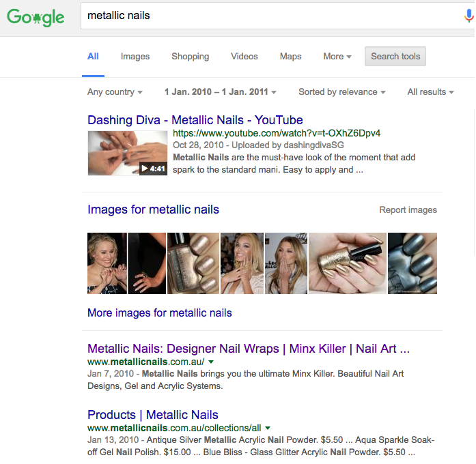
Task: Go to the Videos tab
Action: pos(244,57)
